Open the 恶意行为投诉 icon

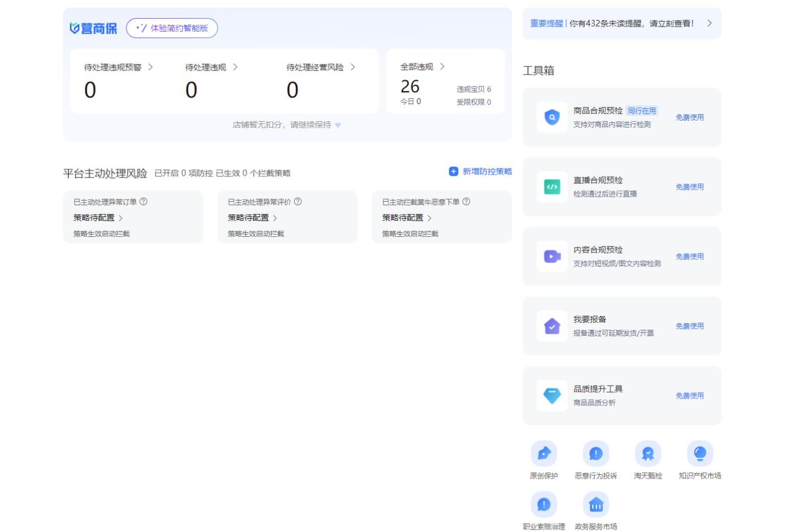(x=596, y=454)
